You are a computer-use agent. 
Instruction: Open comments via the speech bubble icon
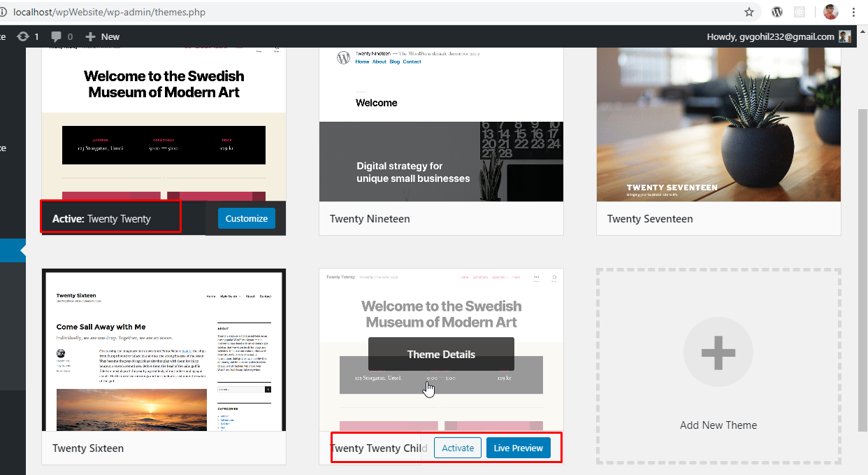click(x=55, y=36)
